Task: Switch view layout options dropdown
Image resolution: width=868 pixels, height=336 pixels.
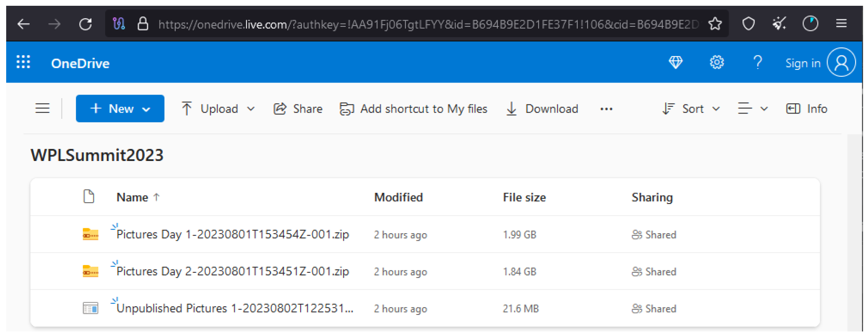Action: 752,109
